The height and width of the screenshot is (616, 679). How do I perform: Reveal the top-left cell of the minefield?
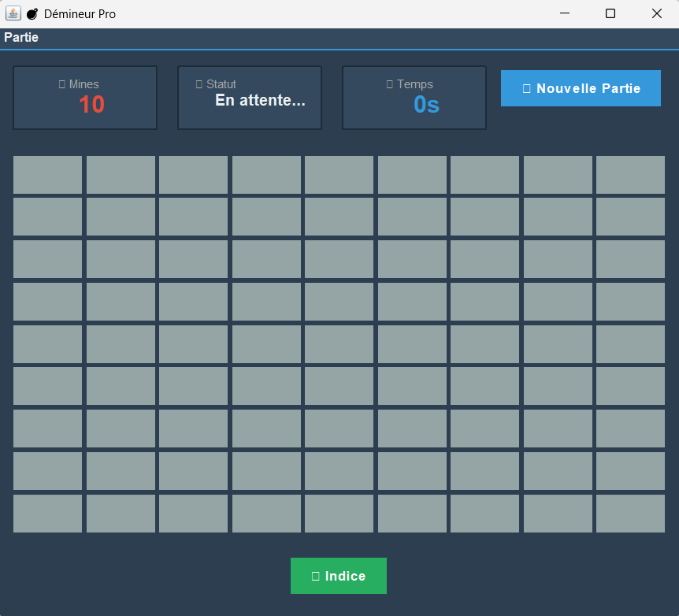click(47, 175)
